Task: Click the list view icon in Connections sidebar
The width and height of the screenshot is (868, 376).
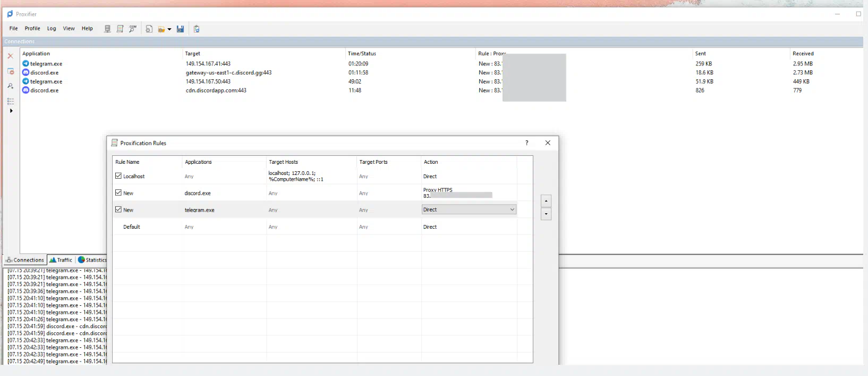Action: tap(11, 101)
